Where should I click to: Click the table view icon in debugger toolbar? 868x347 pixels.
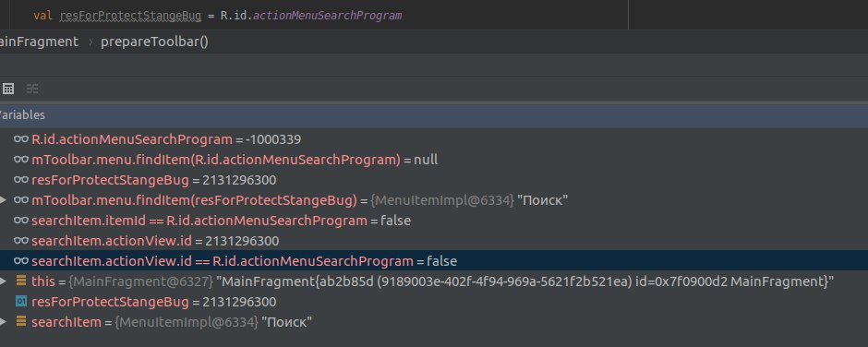pyautogui.click(x=8, y=89)
